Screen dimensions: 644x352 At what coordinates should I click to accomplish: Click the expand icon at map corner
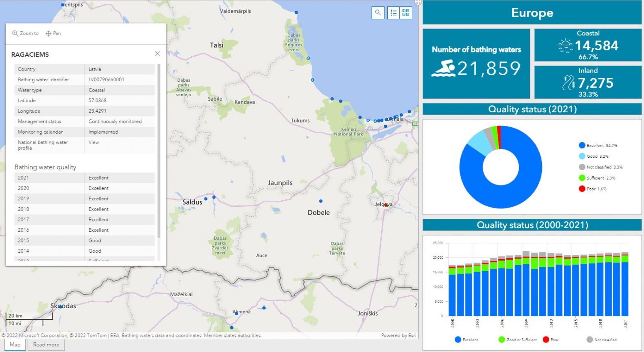click(x=418, y=3)
